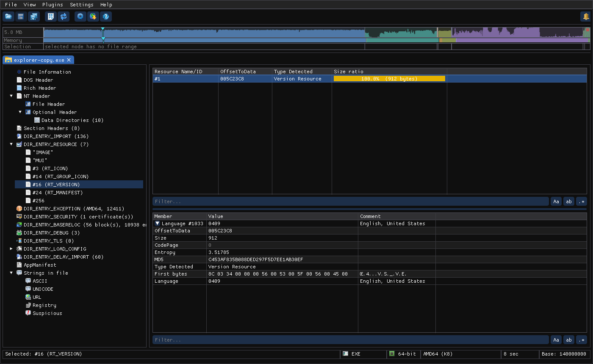Image resolution: width=593 pixels, height=364 pixels.
Task: Click the single floppy save icon
Action: coord(21,17)
